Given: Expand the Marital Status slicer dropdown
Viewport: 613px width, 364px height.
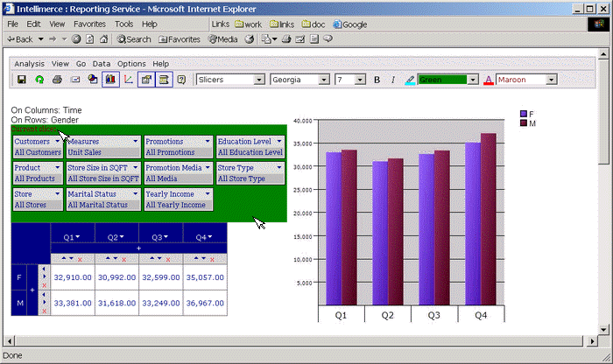Looking at the screenshot, I should pos(135,193).
